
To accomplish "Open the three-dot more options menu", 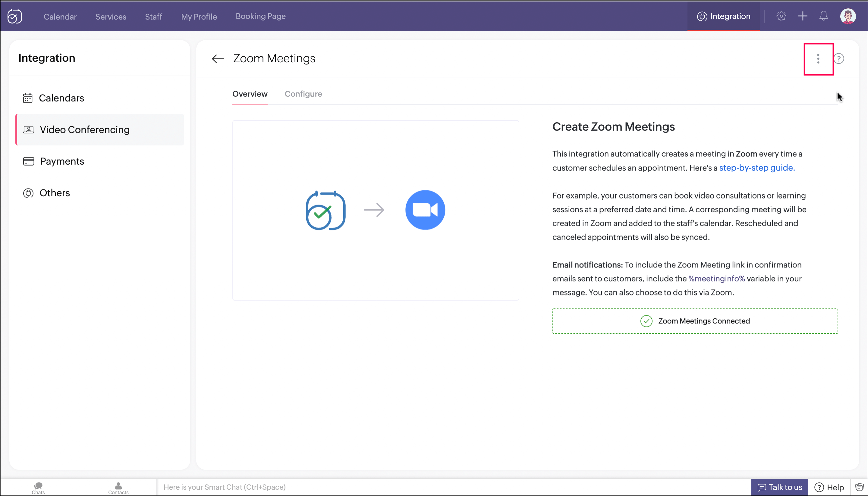I will pyautogui.click(x=818, y=59).
